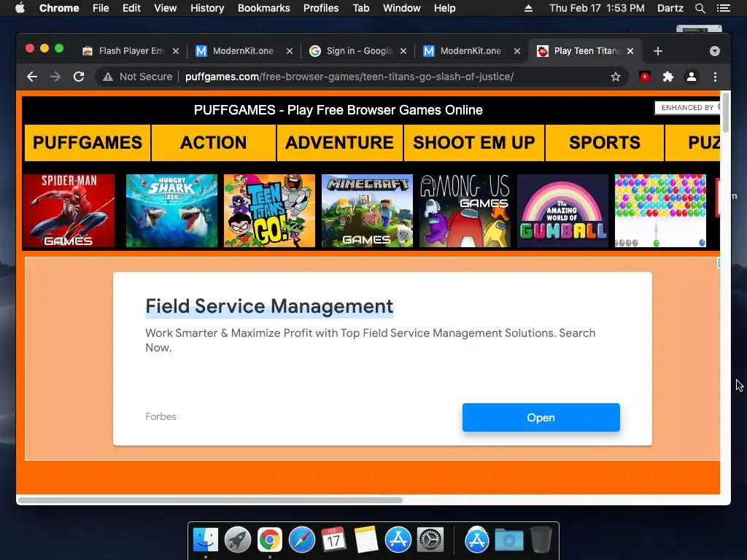Open the Window menu
The image size is (747, 560).
pyautogui.click(x=402, y=8)
